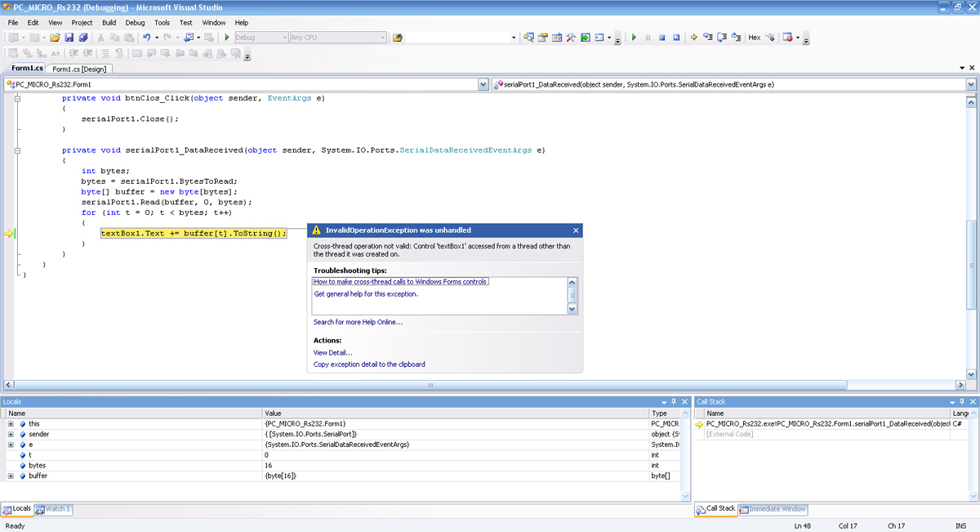This screenshot has height=532, width=980.
Task: Click the Step Over icon
Action: pyautogui.click(x=722, y=38)
